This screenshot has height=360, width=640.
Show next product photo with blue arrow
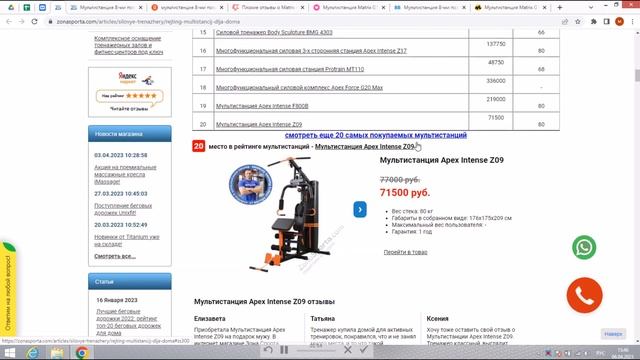pos(360,209)
